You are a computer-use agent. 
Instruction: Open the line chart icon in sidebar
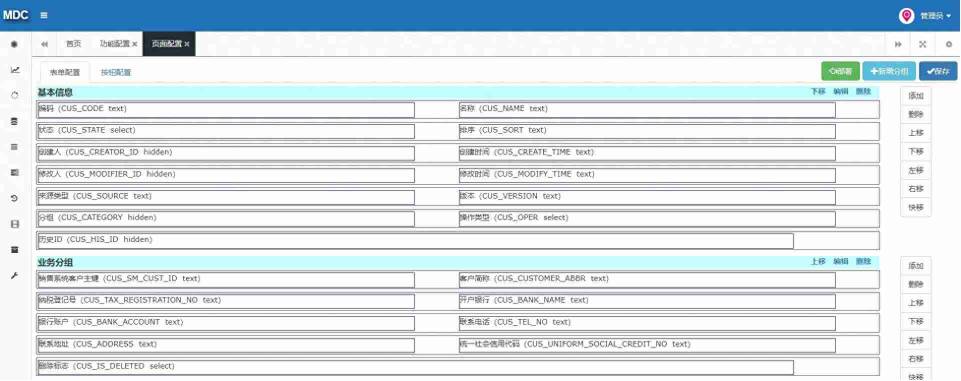(x=15, y=70)
